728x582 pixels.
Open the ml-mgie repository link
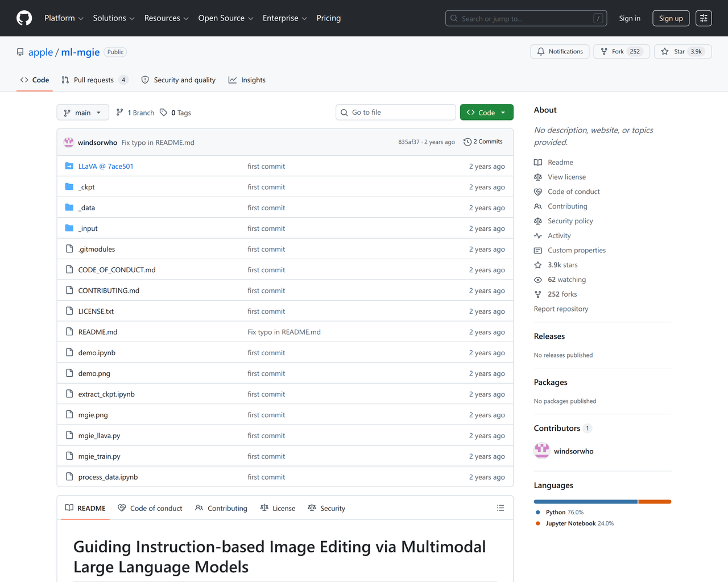[81, 52]
